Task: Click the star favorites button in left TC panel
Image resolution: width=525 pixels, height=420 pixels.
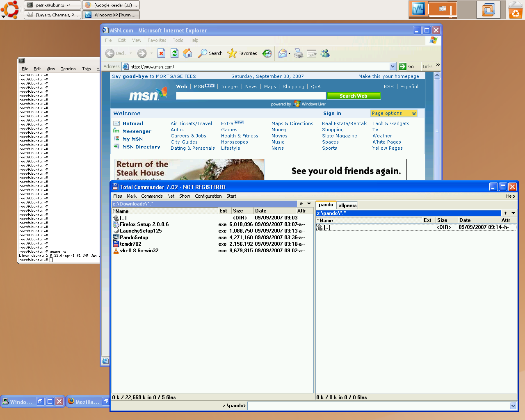Action: pos(301,204)
